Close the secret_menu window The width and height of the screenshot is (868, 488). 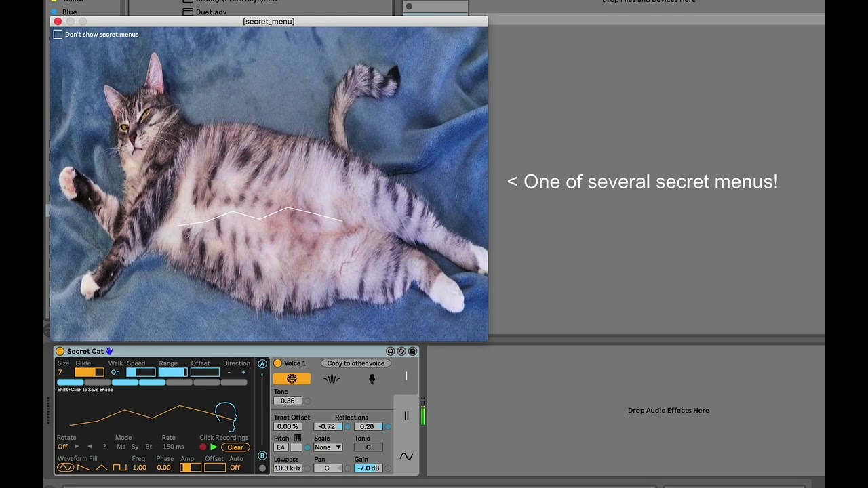point(58,22)
